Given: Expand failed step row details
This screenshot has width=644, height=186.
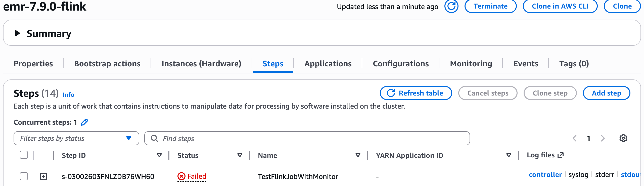Looking at the screenshot, I should pyautogui.click(x=44, y=176).
